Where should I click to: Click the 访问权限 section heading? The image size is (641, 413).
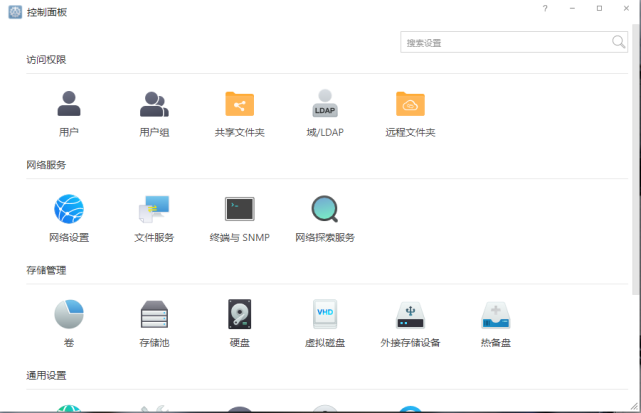click(46, 60)
